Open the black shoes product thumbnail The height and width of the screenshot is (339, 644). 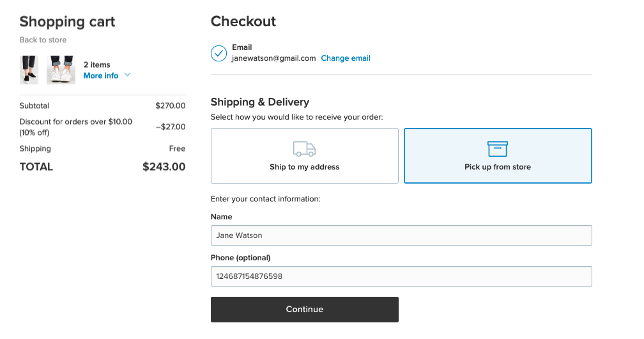click(29, 70)
